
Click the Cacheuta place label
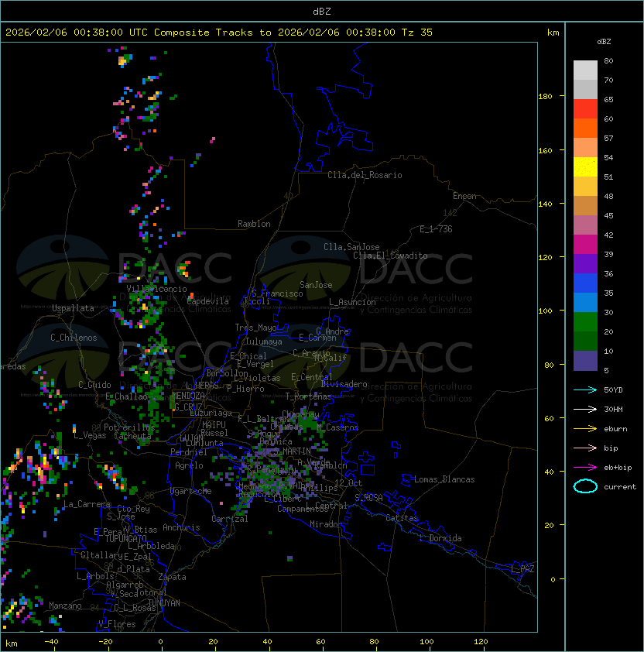[x=132, y=436]
